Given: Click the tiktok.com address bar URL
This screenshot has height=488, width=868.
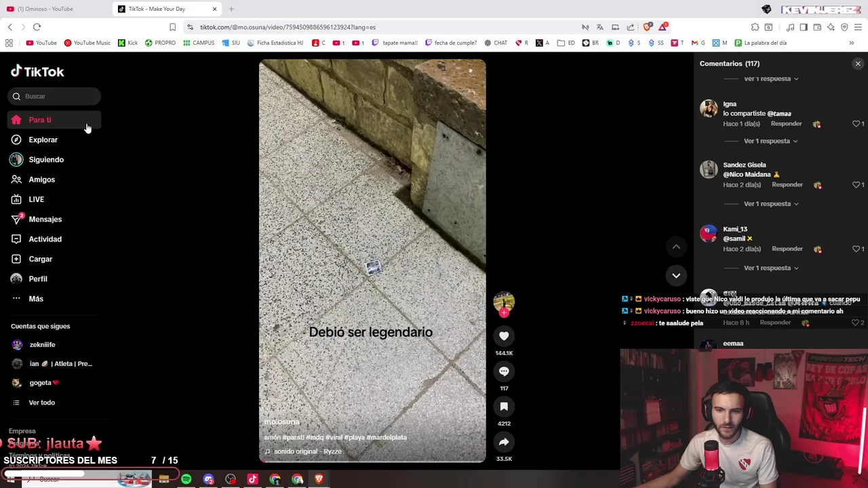Looking at the screenshot, I should point(288,27).
